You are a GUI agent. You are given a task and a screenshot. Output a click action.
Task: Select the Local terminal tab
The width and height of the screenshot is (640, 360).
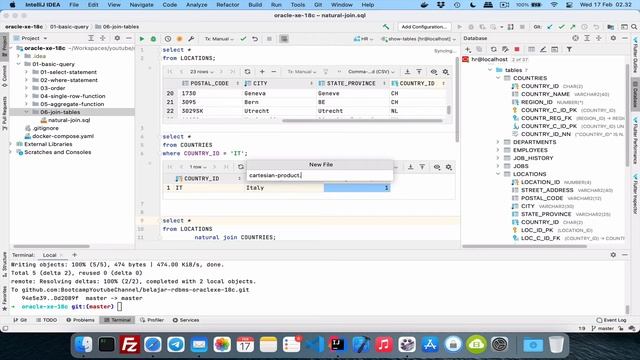(x=49, y=255)
